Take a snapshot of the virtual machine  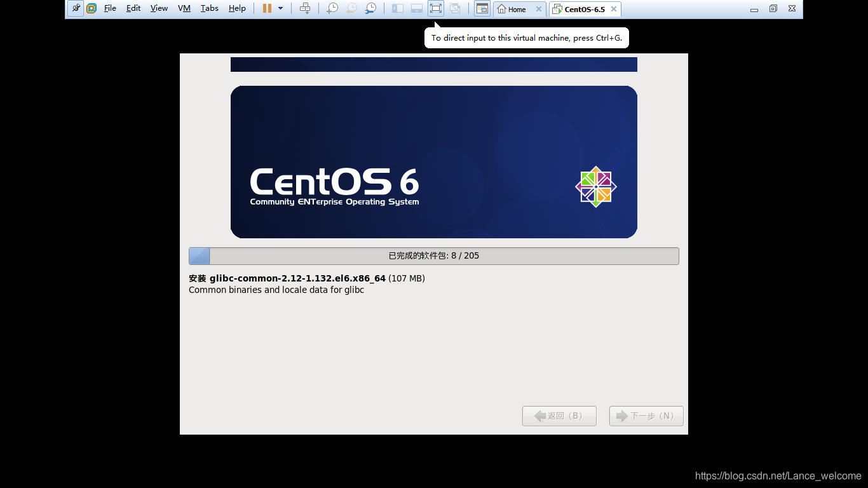332,9
